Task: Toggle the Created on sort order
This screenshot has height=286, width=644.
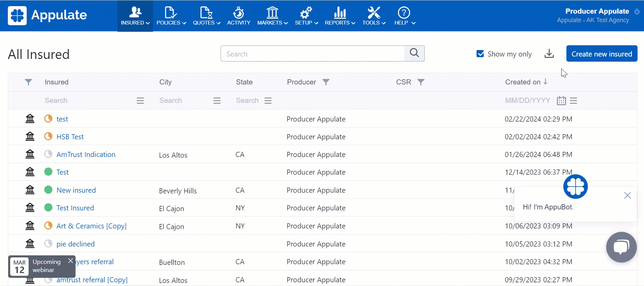Action: click(526, 82)
